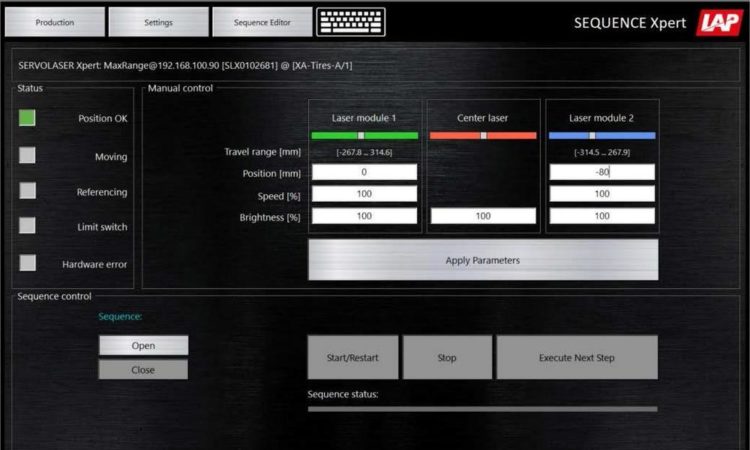The width and height of the screenshot is (750, 450).
Task: Edit Laser module 1 position field
Action: [364, 172]
